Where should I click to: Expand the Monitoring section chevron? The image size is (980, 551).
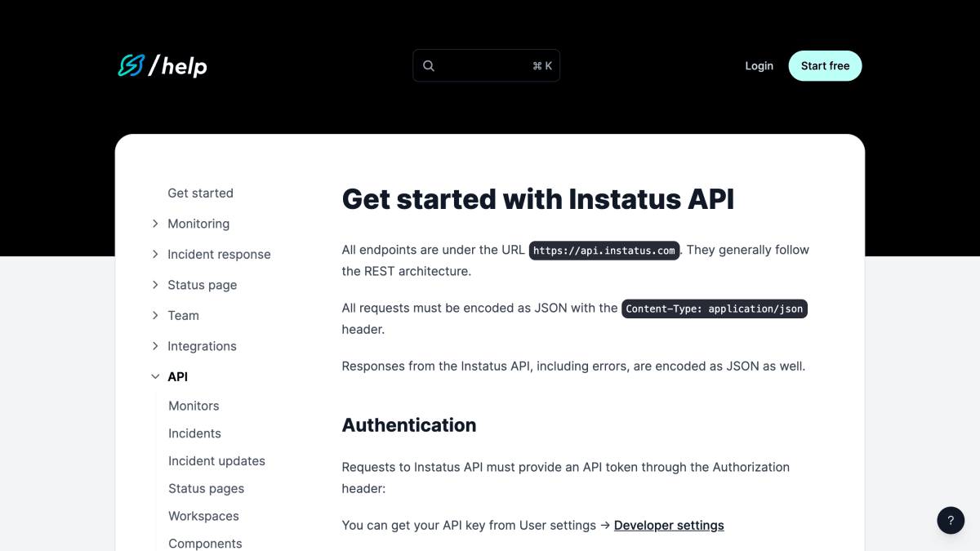coord(155,224)
